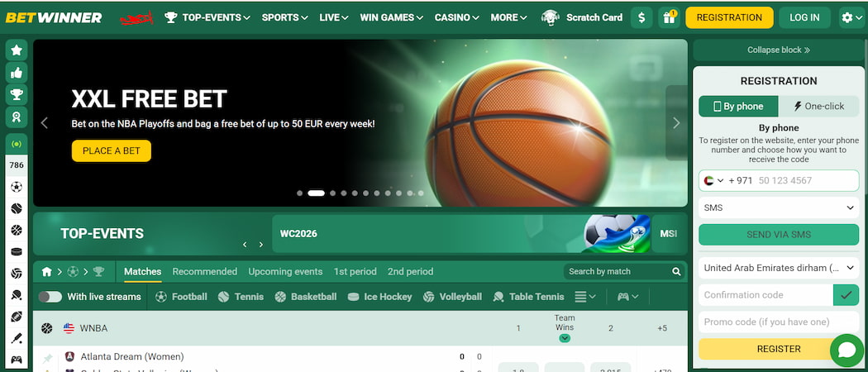
Task: Filter matches by Tennis
Action: [x=241, y=297]
